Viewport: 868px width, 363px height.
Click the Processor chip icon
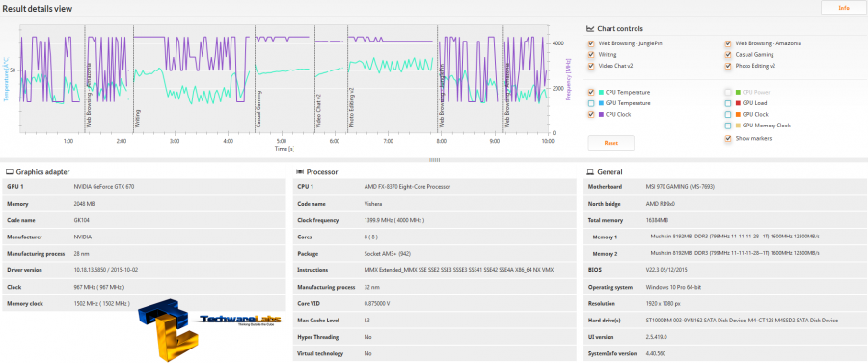pyautogui.click(x=300, y=172)
